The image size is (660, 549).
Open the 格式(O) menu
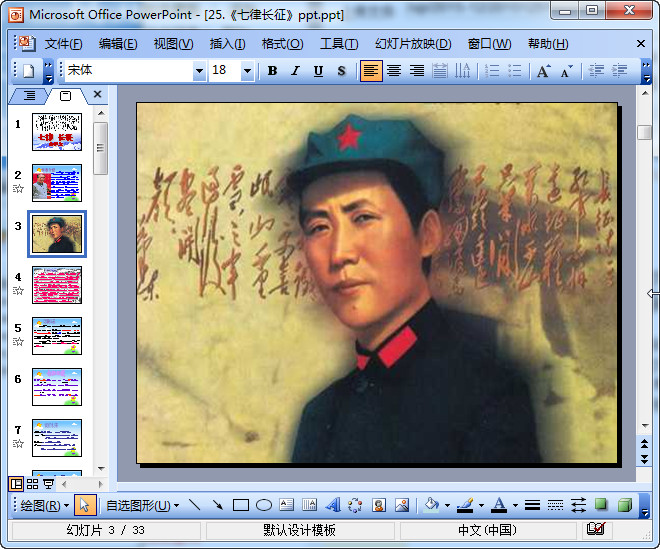coord(282,44)
